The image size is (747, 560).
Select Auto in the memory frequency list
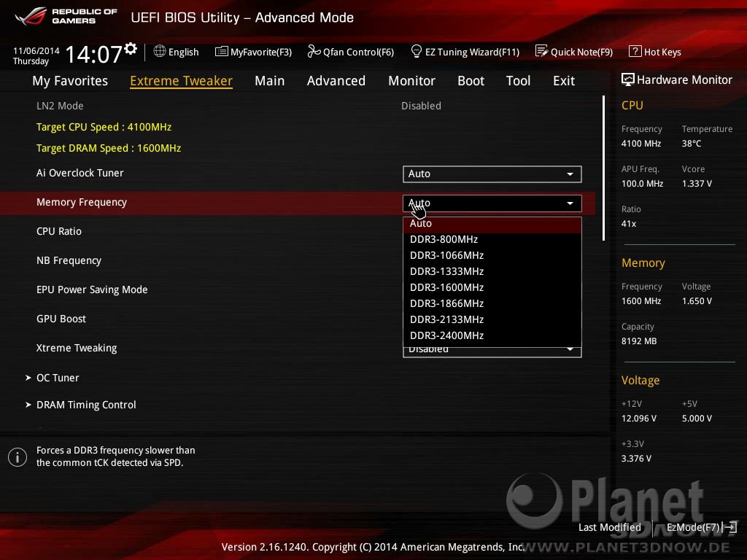pos(492,224)
